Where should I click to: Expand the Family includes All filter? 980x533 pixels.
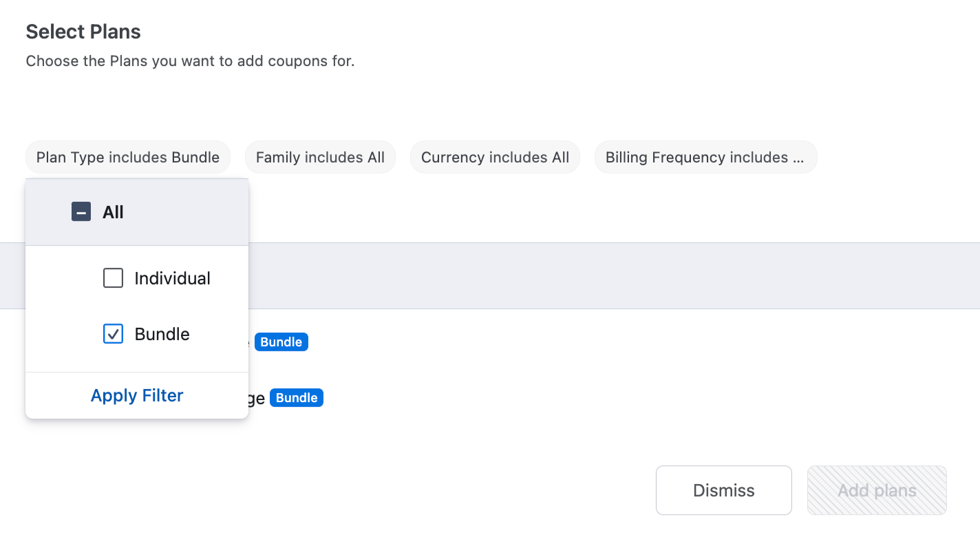[320, 157]
